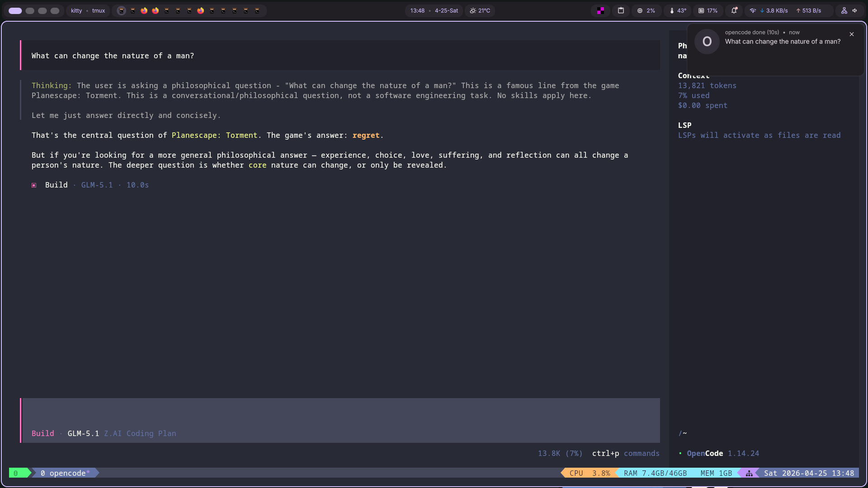The height and width of the screenshot is (488, 868).
Task: Switch agent via pink Build label in input
Action: [42, 433]
